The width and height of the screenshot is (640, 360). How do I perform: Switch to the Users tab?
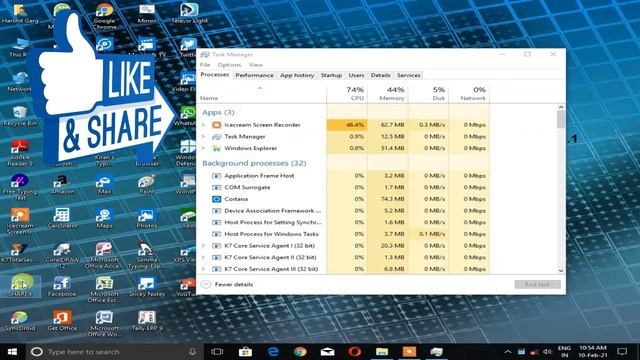click(356, 75)
